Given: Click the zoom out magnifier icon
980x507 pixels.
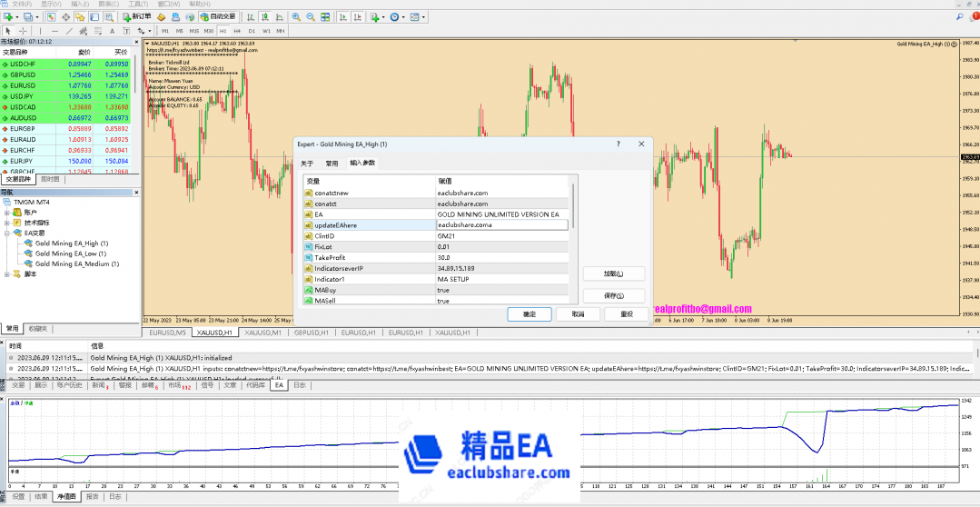Looking at the screenshot, I should [311, 16].
